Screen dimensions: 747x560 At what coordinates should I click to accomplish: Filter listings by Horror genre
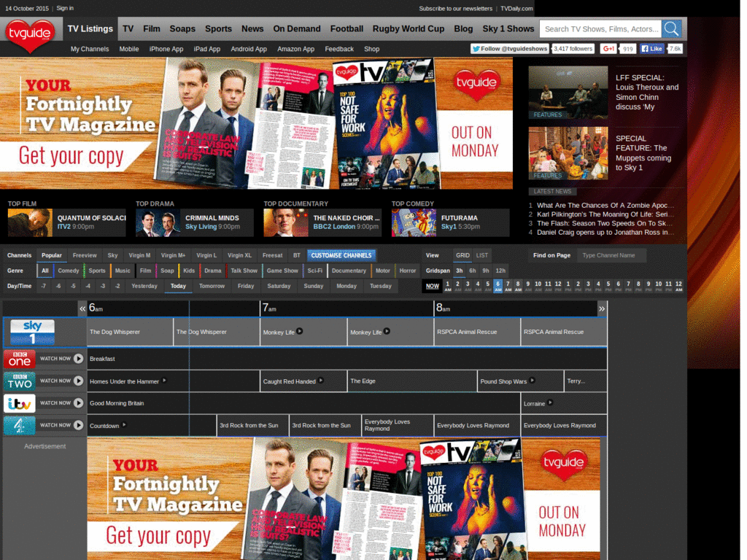coord(407,271)
